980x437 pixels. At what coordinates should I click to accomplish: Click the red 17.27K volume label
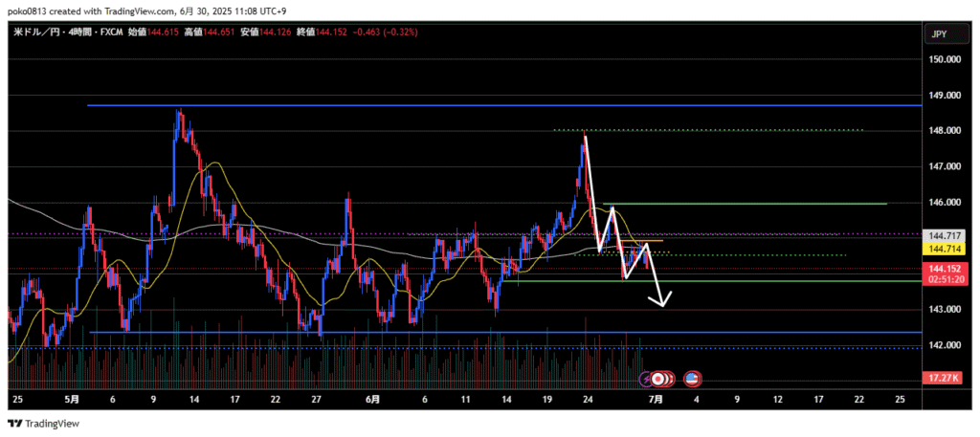coord(944,380)
